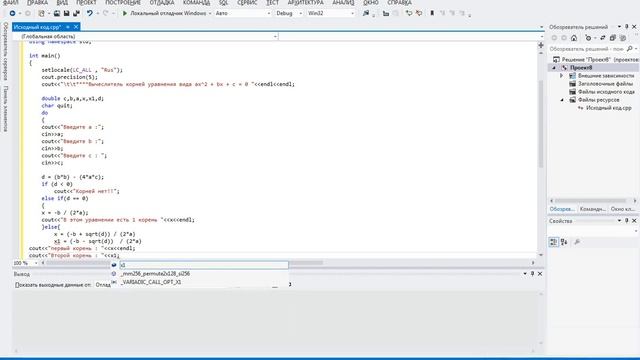Select the _mm256_permute2x128_si256 suggestion
The height and width of the screenshot is (360, 640).
click(x=155, y=274)
